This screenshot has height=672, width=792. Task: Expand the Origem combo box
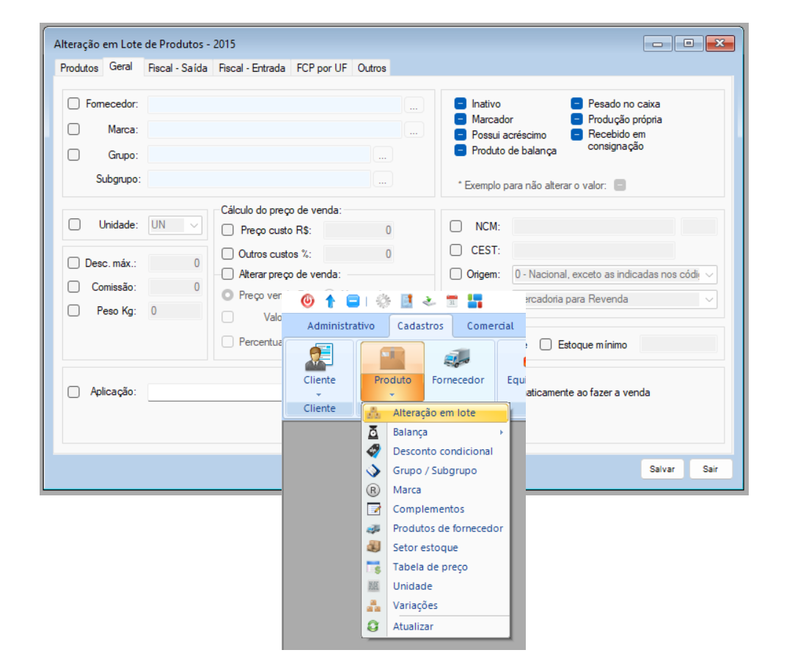tap(709, 275)
